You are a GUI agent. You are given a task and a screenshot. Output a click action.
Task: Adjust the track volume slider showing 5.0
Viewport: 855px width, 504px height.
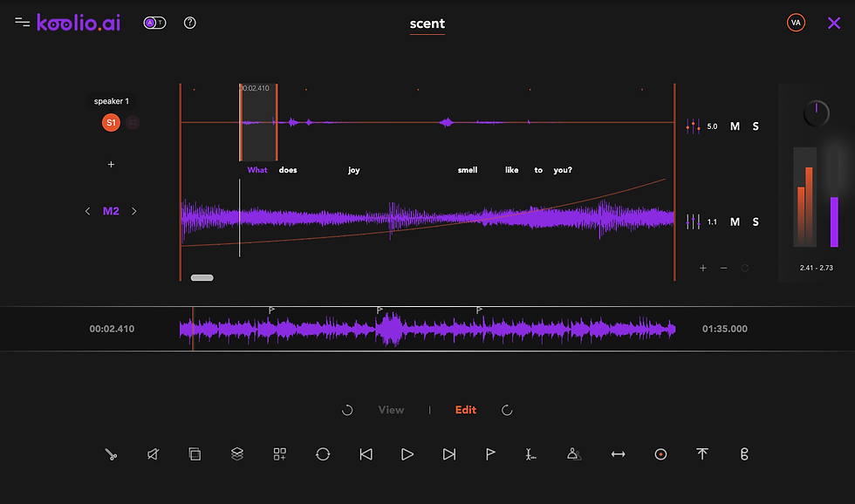coord(695,126)
